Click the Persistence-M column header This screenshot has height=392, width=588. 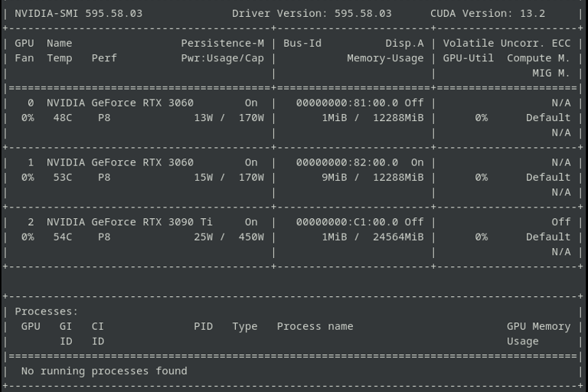[222, 43]
